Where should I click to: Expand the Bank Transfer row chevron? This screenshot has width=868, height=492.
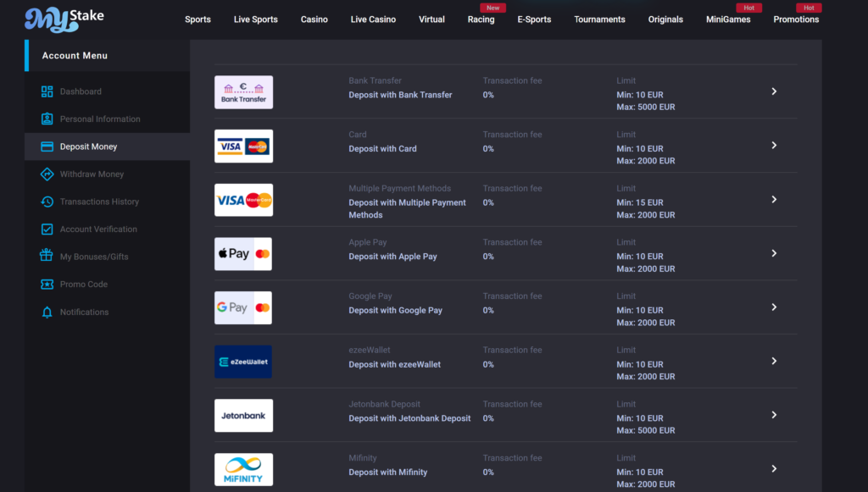pos(774,91)
